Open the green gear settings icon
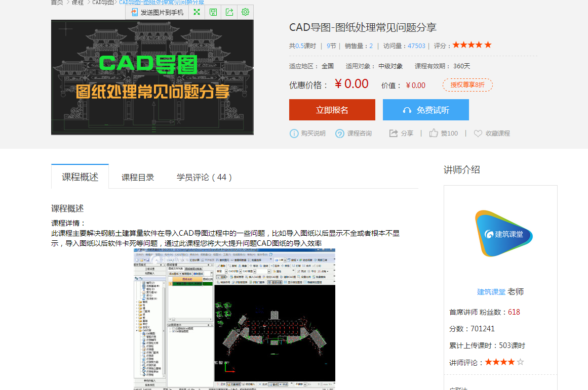The image size is (588, 390). click(x=245, y=12)
